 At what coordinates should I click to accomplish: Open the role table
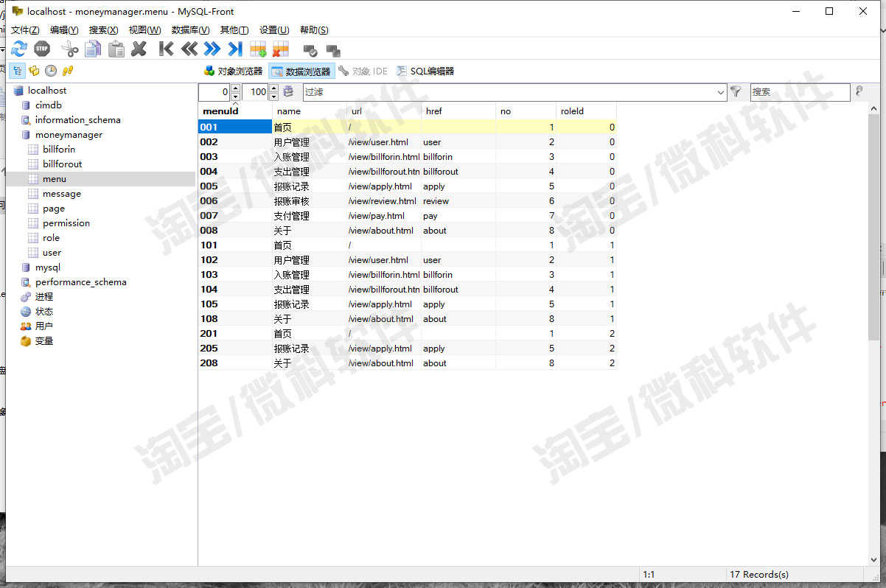click(51, 238)
